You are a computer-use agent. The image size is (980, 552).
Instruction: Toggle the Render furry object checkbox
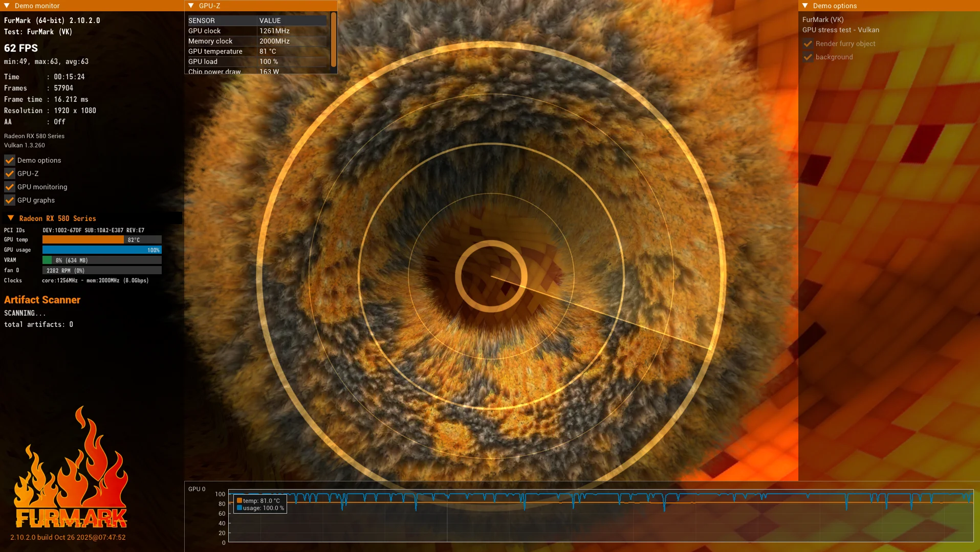click(x=808, y=43)
